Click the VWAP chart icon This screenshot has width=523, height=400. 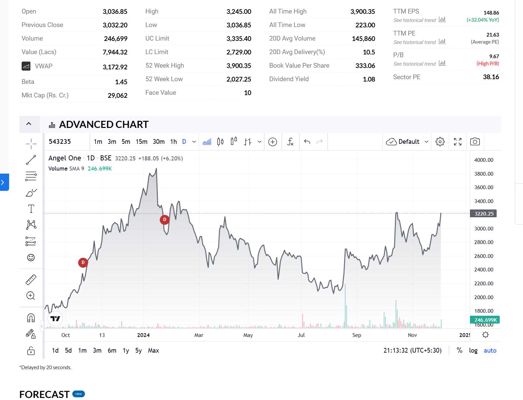(x=26, y=66)
